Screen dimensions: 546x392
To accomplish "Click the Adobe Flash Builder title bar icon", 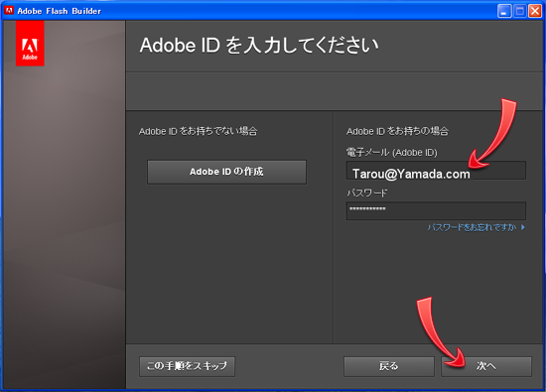I will coord(9,11).
